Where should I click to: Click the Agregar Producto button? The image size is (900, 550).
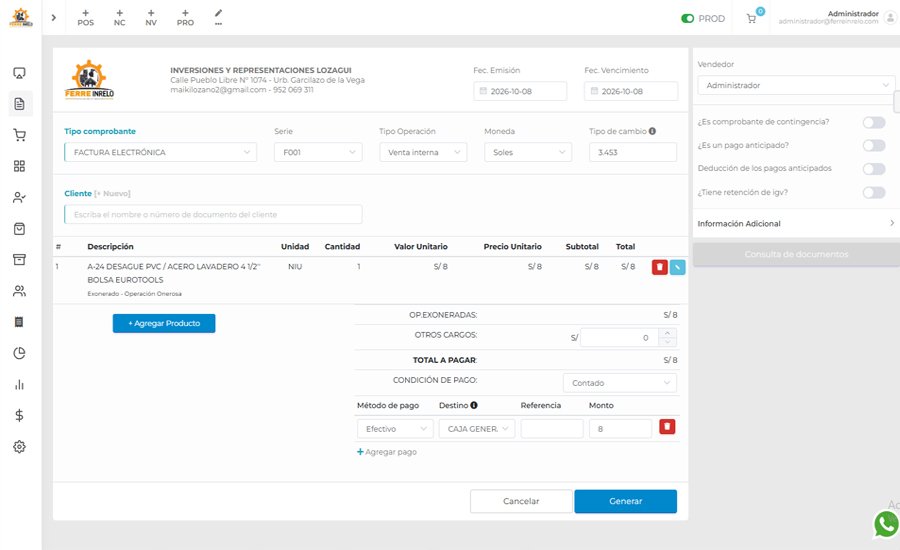pyautogui.click(x=164, y=323)
